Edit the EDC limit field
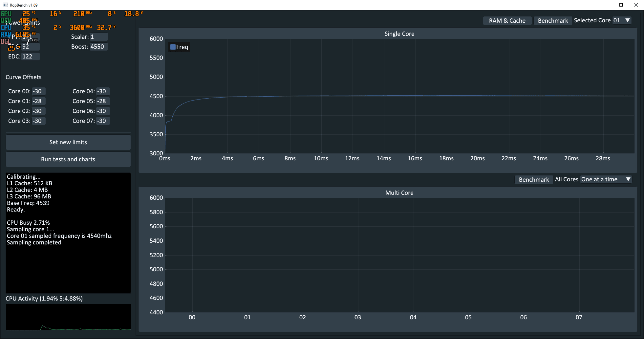Image resolution: width=644 pixels, height=339 pixels. (x=31, y=56)
